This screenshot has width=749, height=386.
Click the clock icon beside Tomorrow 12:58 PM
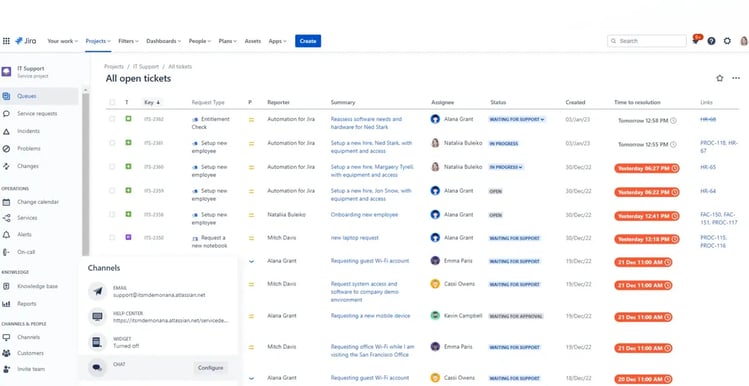pyautogui.click(x=674, y=121)
